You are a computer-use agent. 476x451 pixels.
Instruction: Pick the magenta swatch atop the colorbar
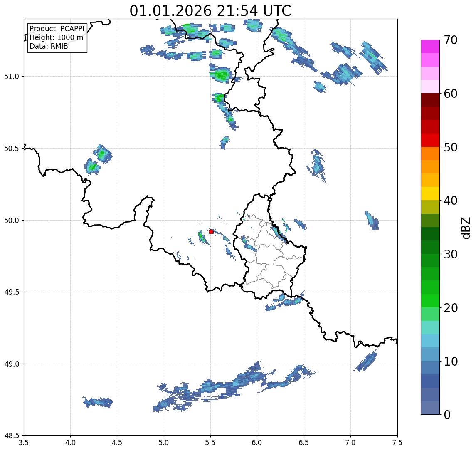430,47
